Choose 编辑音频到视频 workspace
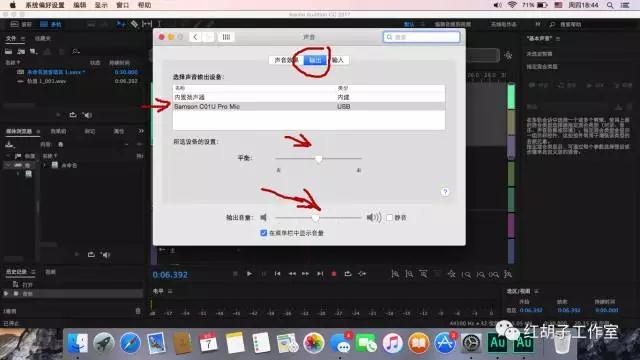Screen dimensions: 640x360 [x=453, y=24]
